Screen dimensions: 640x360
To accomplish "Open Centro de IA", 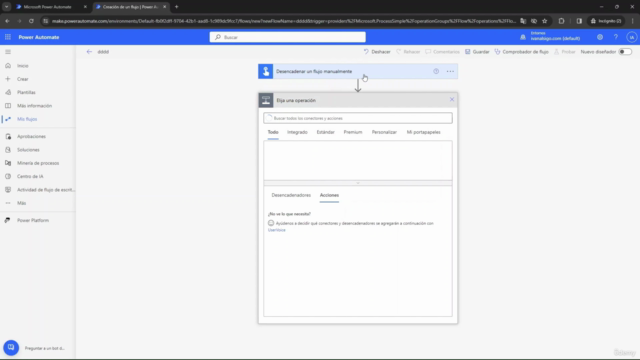I will [x=30, y=176].
